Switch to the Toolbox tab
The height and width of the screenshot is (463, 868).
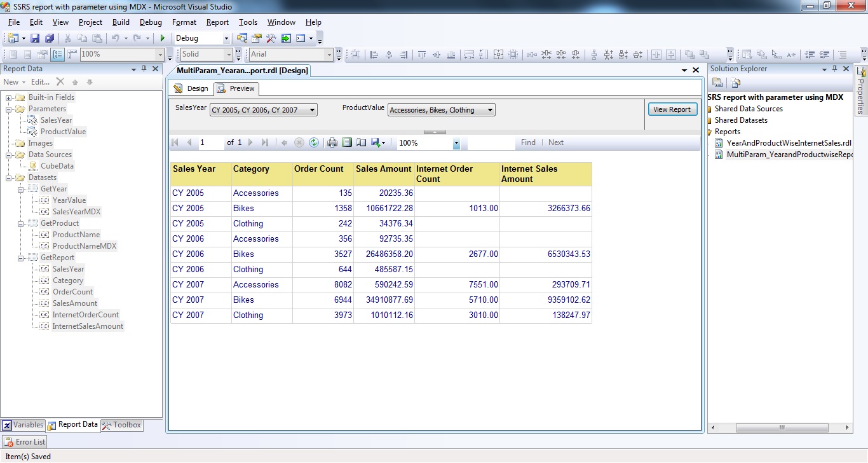(122, 425)
